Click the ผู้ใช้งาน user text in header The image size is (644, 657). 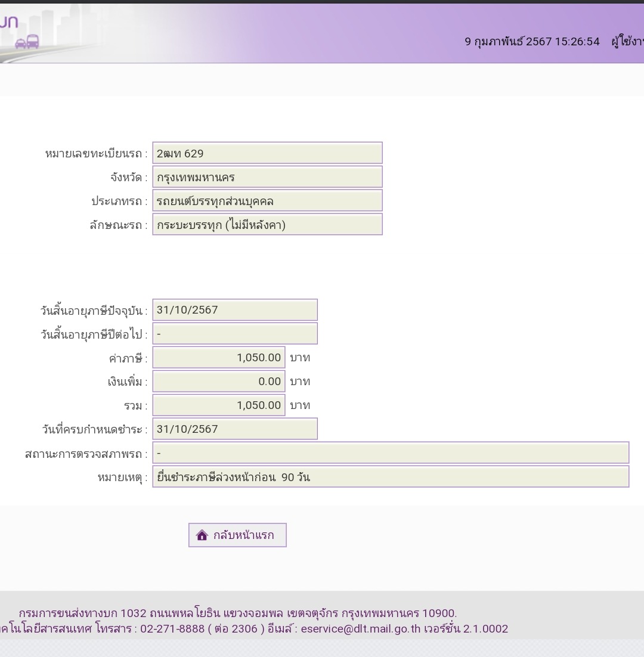[x=628, y=42]
